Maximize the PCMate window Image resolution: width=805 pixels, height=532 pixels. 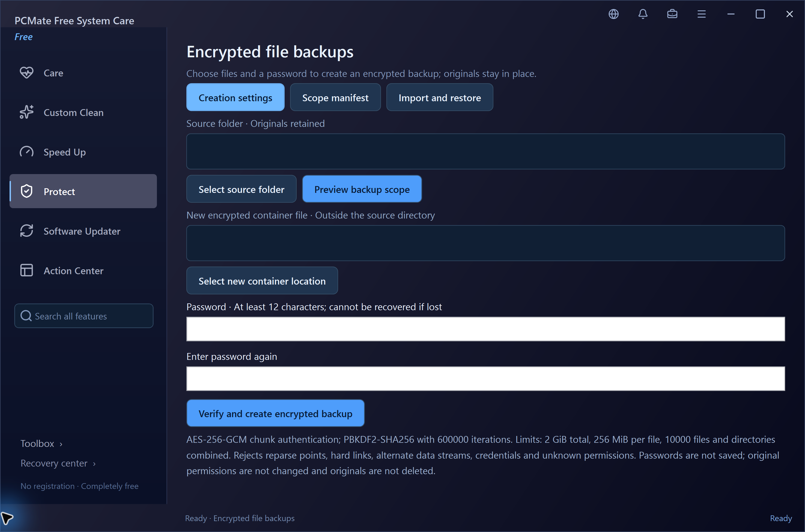(760, 14)
